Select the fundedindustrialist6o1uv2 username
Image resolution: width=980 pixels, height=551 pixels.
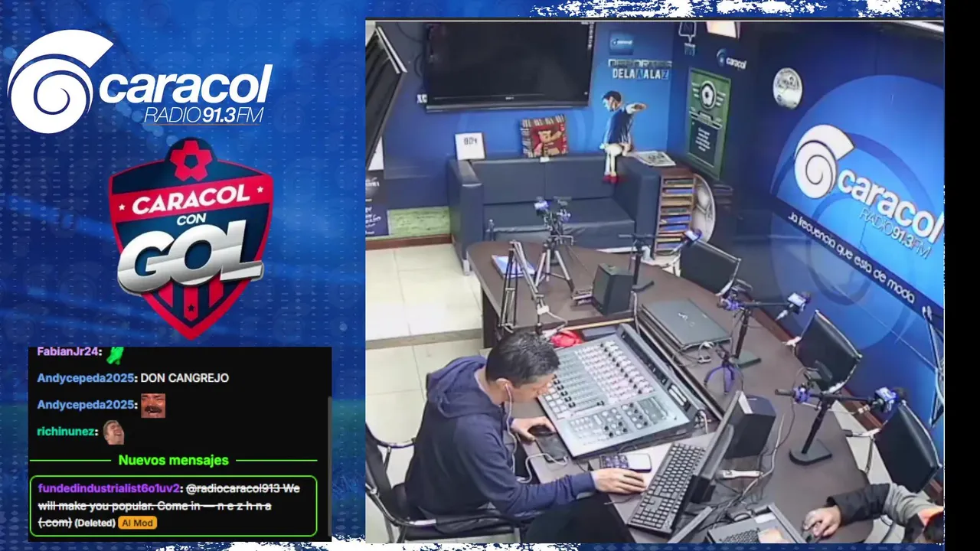coord(108,488)
